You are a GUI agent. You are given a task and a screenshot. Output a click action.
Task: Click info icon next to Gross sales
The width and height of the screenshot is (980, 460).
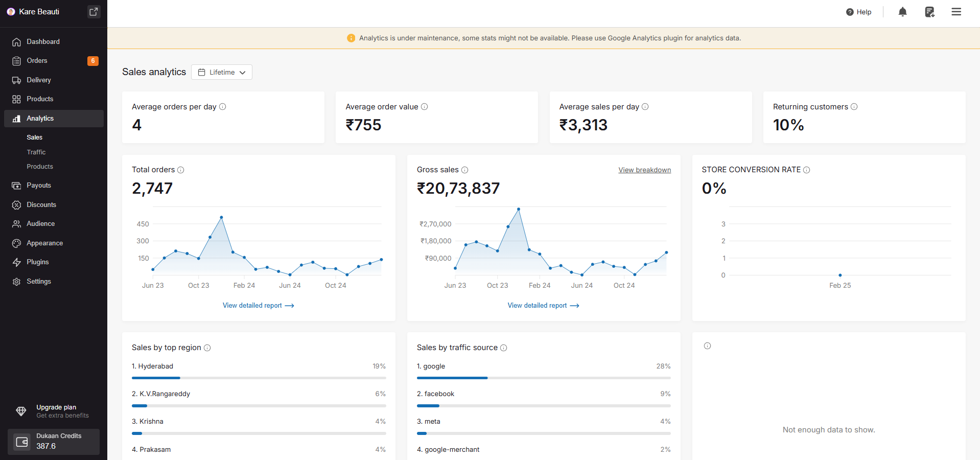click(464, 170)
